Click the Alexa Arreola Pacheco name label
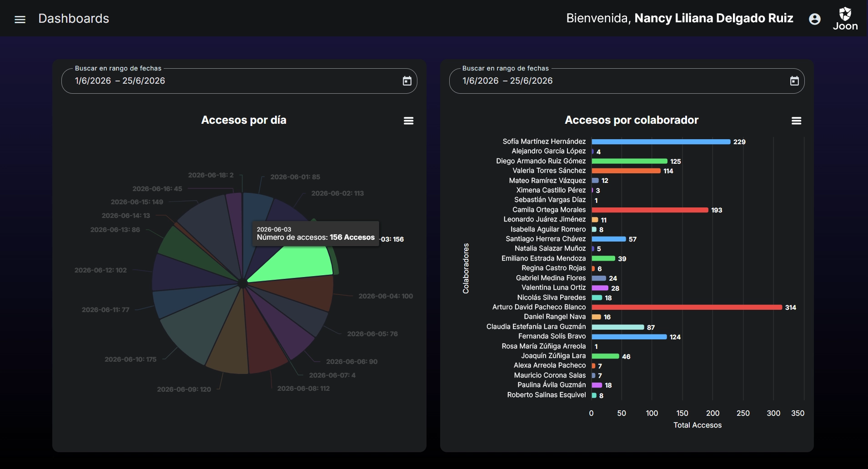Image resolution: width=868 pixels, height=469 pixels. 550,365
